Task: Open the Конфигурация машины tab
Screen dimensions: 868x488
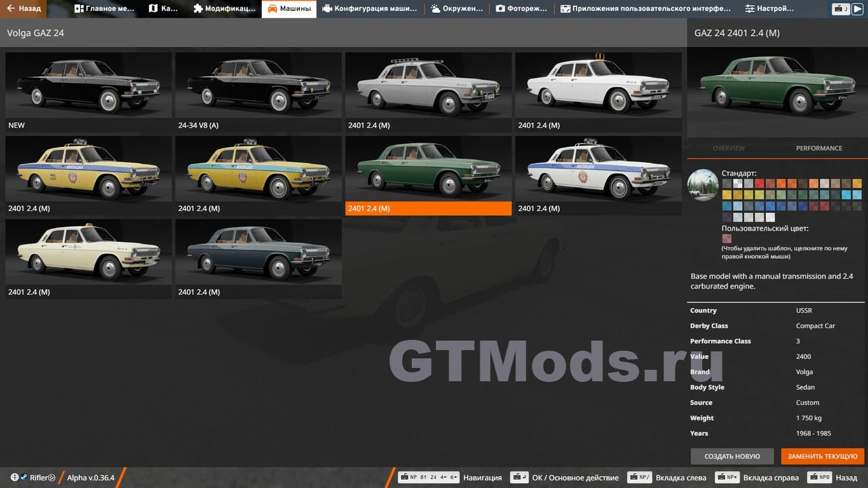Action: 370,9
